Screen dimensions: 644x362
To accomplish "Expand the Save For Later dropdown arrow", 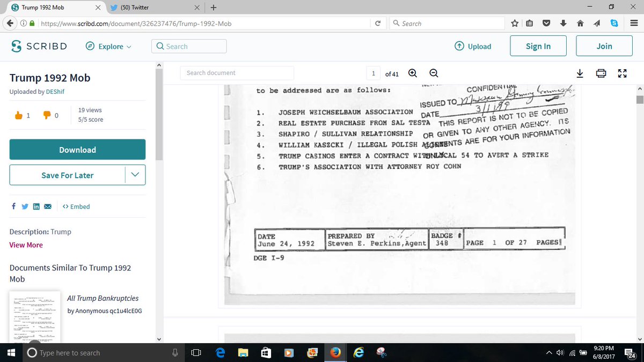I will pos(135,175).
